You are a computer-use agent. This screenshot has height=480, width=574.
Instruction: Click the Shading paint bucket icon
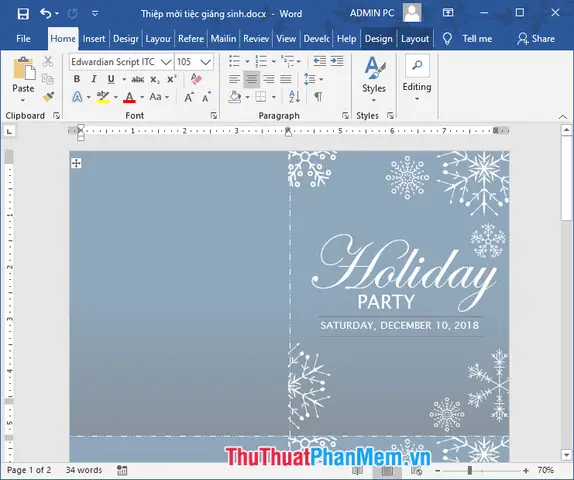[x=235, y=97]
